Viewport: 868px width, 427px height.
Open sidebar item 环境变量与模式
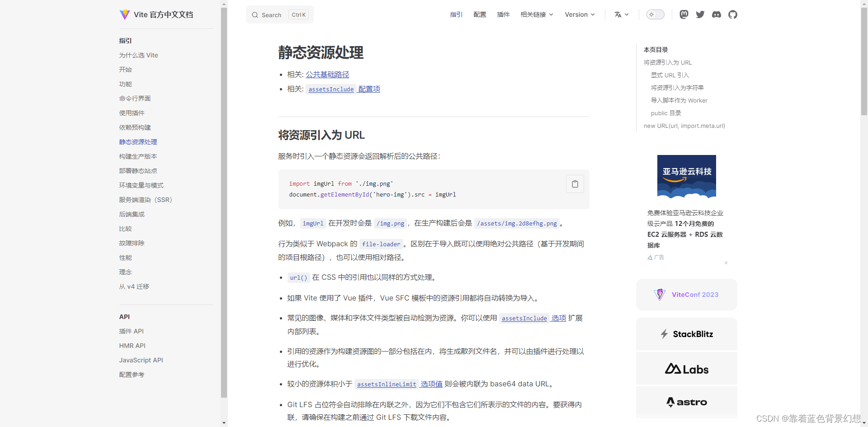(142, 185)
